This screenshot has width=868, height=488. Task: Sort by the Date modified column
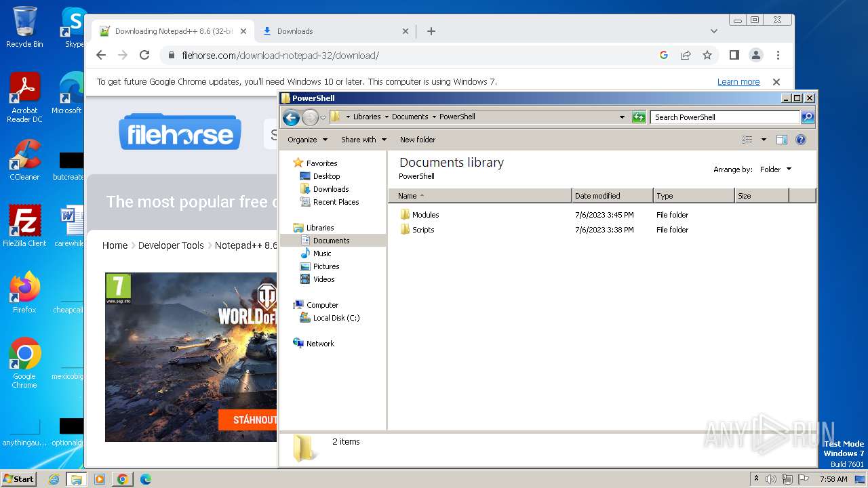coord(612,196)
